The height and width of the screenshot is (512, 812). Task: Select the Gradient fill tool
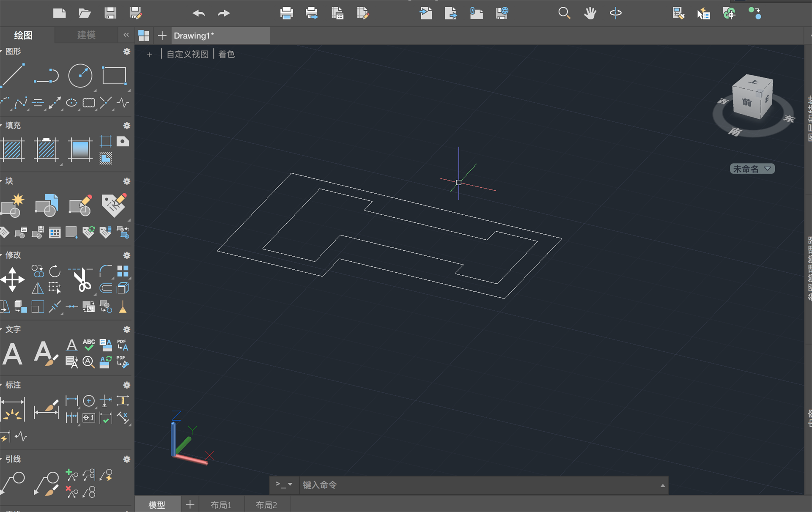click(x=80, y=150)
